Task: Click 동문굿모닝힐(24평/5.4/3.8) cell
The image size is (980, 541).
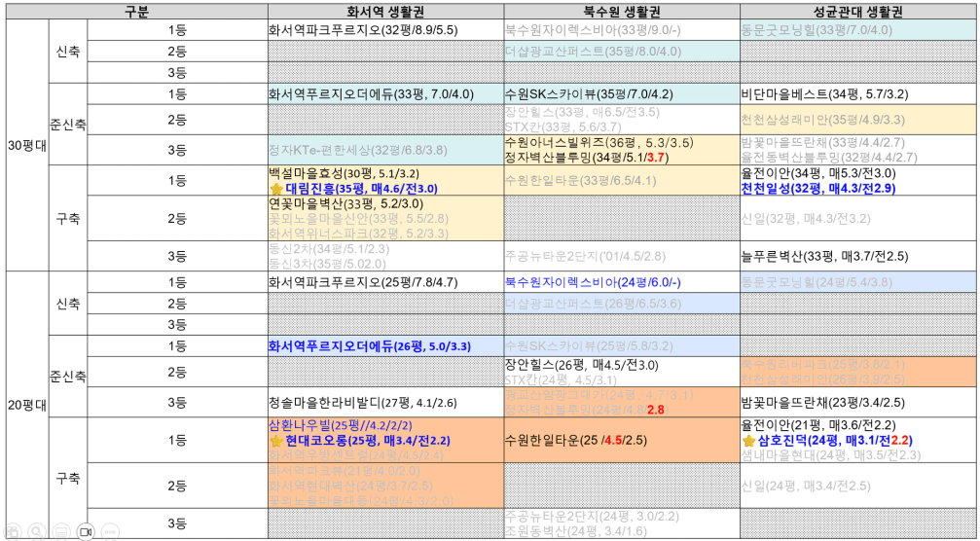Action: pos(858,282)
